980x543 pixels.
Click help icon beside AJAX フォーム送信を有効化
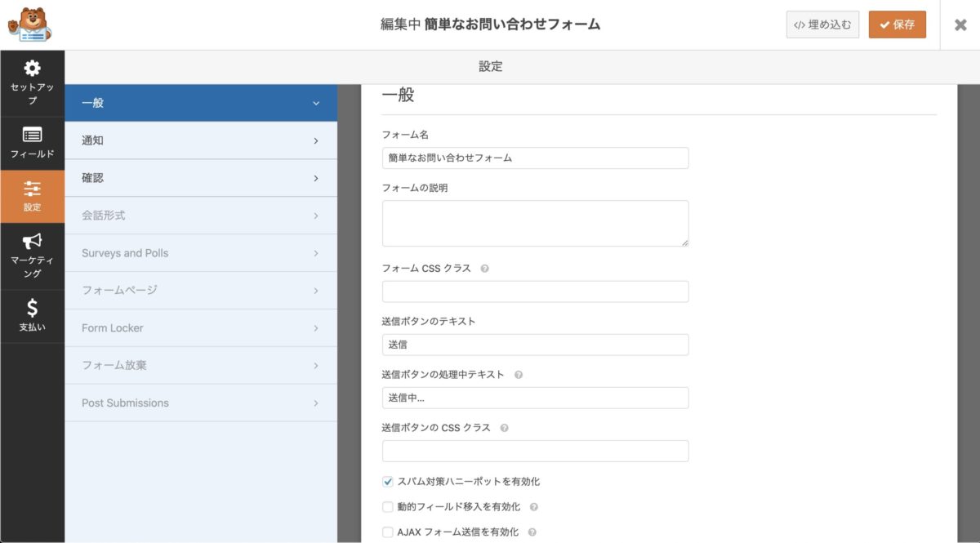(532, 532)
